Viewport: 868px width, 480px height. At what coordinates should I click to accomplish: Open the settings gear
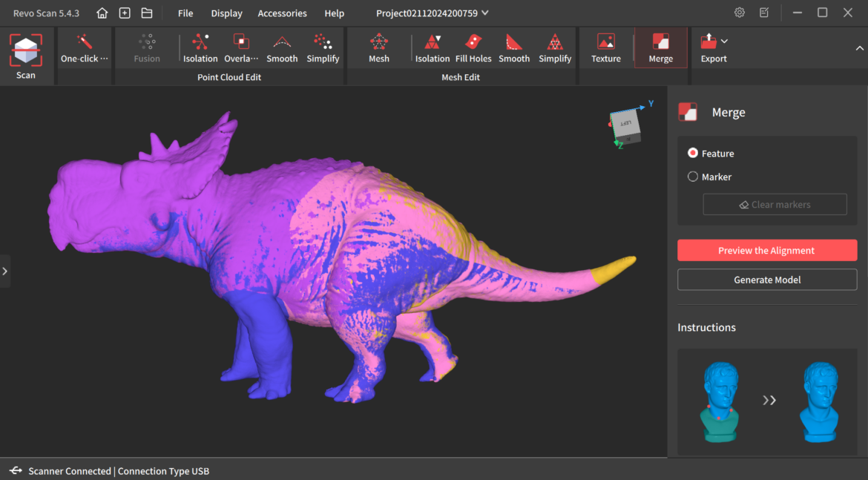740,13
